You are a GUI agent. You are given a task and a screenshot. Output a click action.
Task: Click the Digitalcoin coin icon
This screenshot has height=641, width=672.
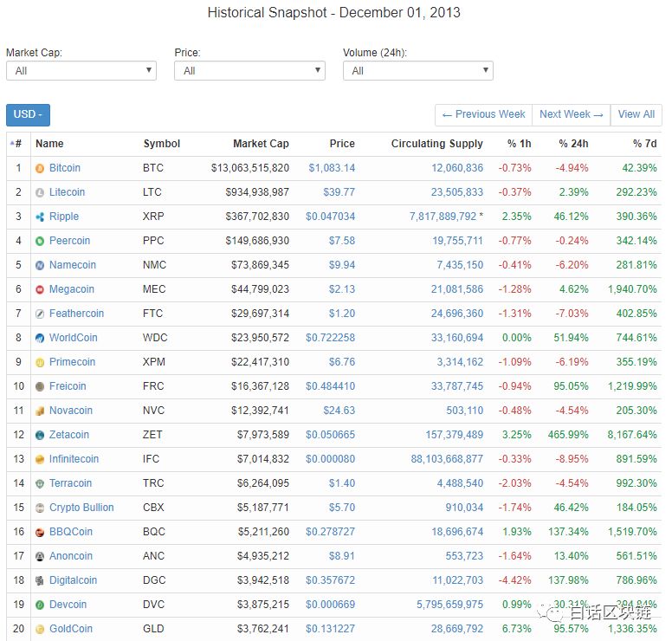tap(40, 581)
